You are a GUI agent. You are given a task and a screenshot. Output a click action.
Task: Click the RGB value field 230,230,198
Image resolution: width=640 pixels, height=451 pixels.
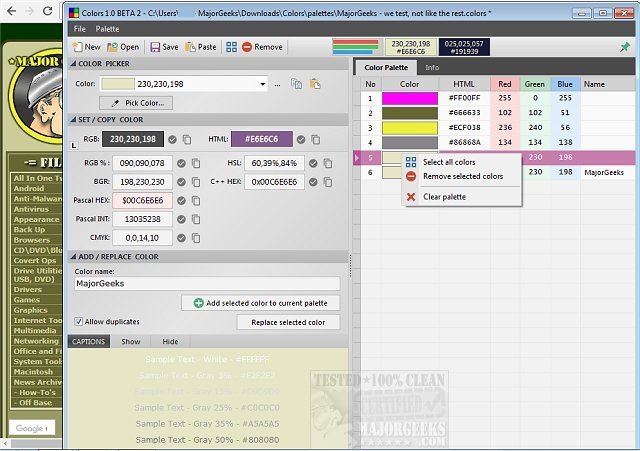[x=133, y=139]
